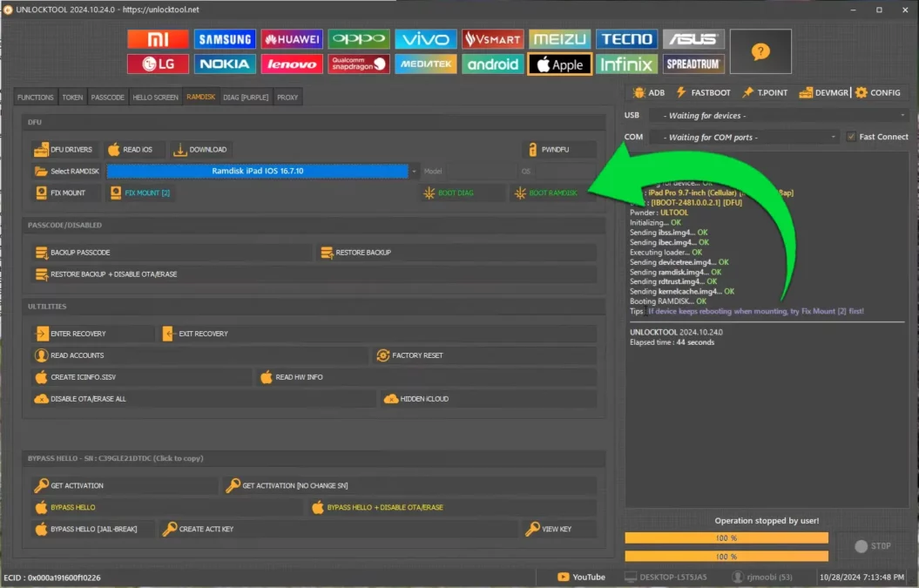
Task: Pick the Qualcomm Snapdragon brand icon
Action: pyautogui.click(x=359, y=64)
